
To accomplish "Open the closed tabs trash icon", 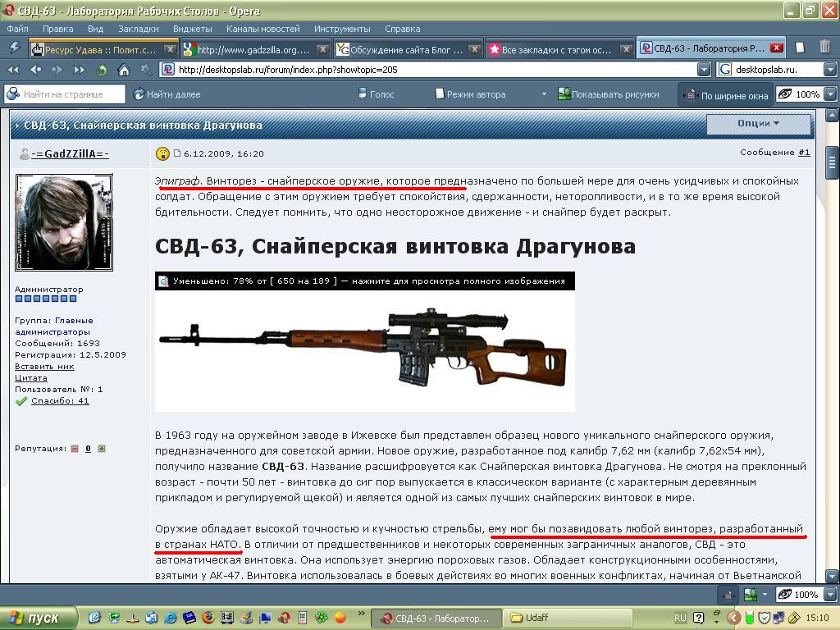I will click(x=824, y=48).
